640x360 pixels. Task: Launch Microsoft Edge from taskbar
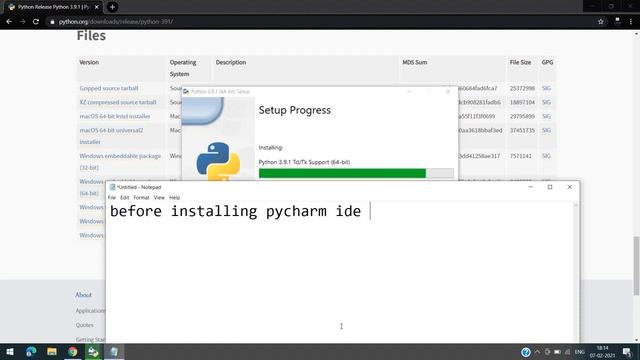(31, 352)
